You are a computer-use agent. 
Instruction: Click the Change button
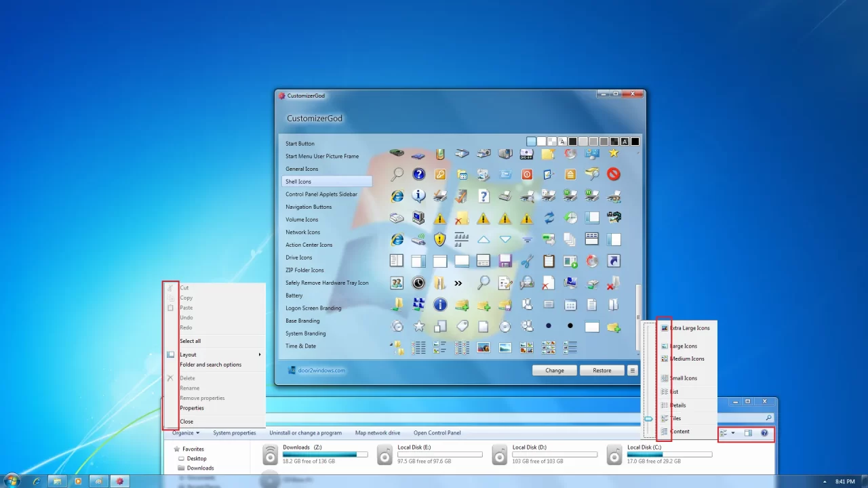point(554,371)
